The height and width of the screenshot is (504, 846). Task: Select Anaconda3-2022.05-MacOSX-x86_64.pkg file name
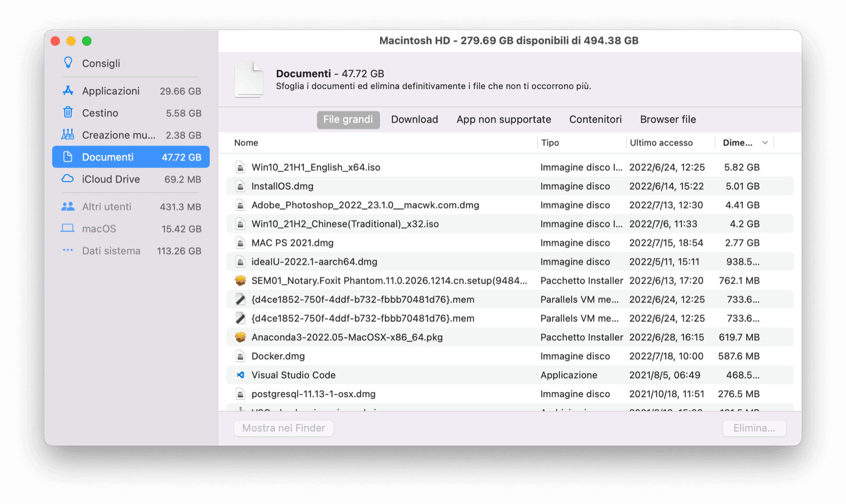tap(347, 337)
